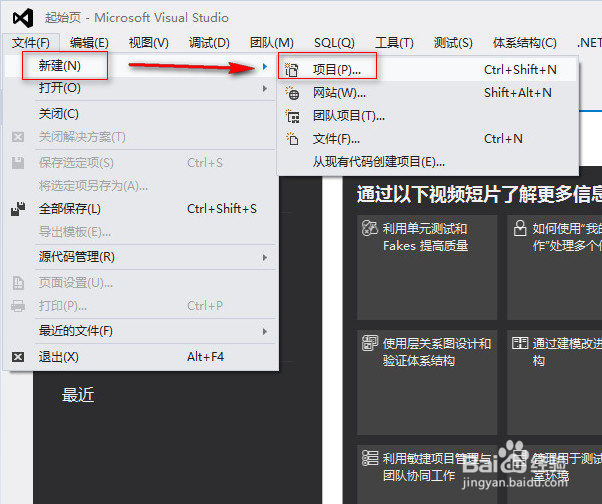
Task: Click the Save Selected (保存选定项) floppy icon
Action: [x=18, y=163]
